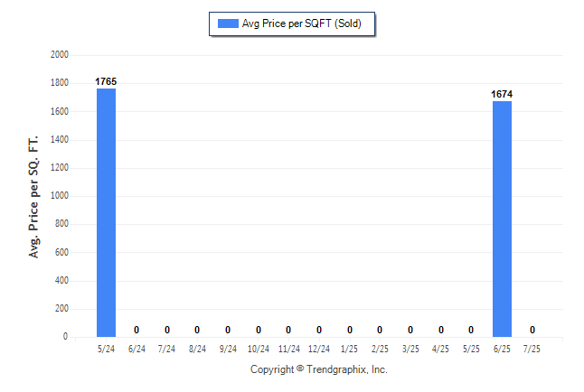Click the 1765 data label
Viewport: 584px width, 392px height.
point(106,81)
